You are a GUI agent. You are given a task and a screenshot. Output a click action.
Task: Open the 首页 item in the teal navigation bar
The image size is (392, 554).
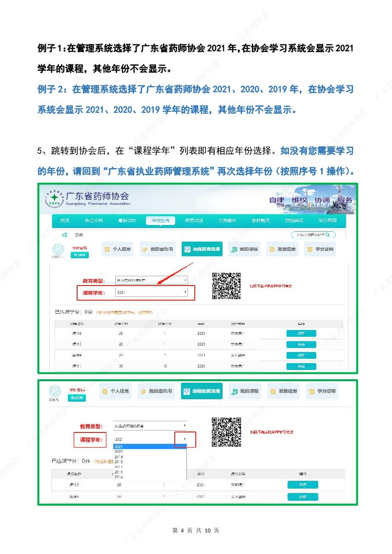(65, 221)
